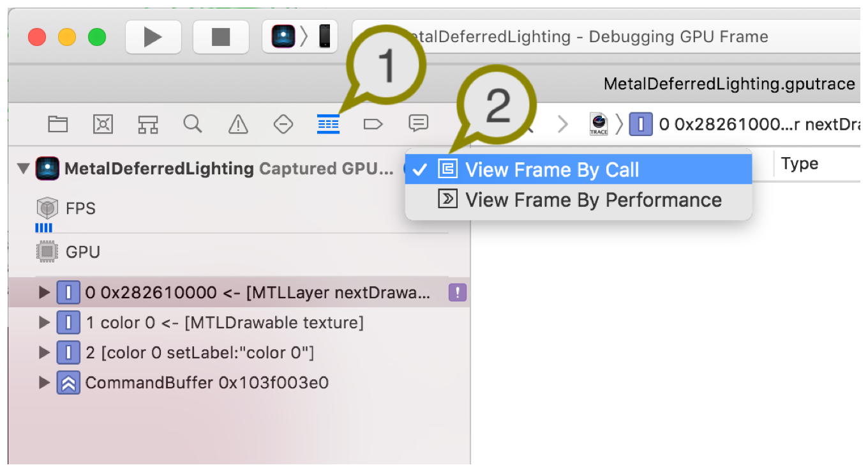This screenshot has height=472, width=868.
Task: Select the GPU gauge row
Action: [239, 252]
